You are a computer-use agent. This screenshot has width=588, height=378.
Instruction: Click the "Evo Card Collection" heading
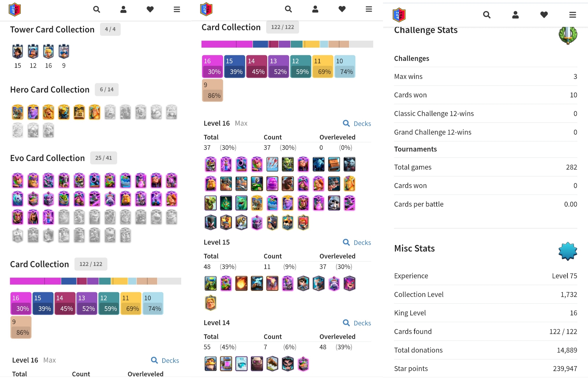click(x=48, y=158)
